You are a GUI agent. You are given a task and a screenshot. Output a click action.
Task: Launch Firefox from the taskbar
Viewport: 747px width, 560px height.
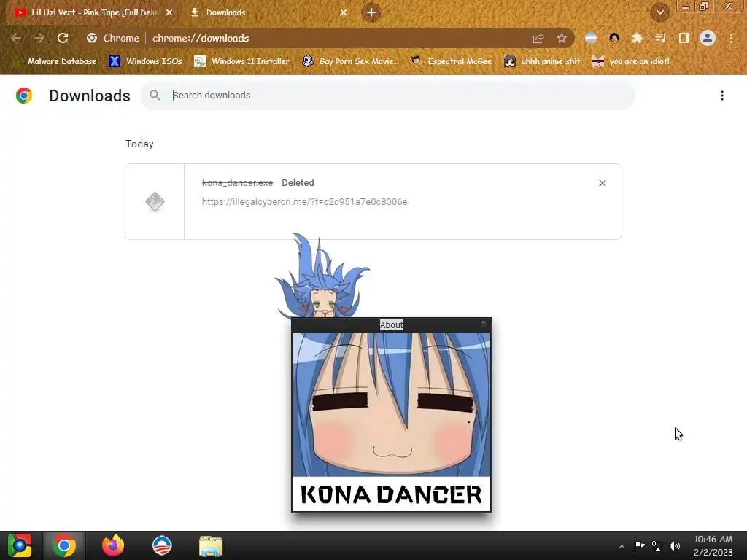pos(113,545)
